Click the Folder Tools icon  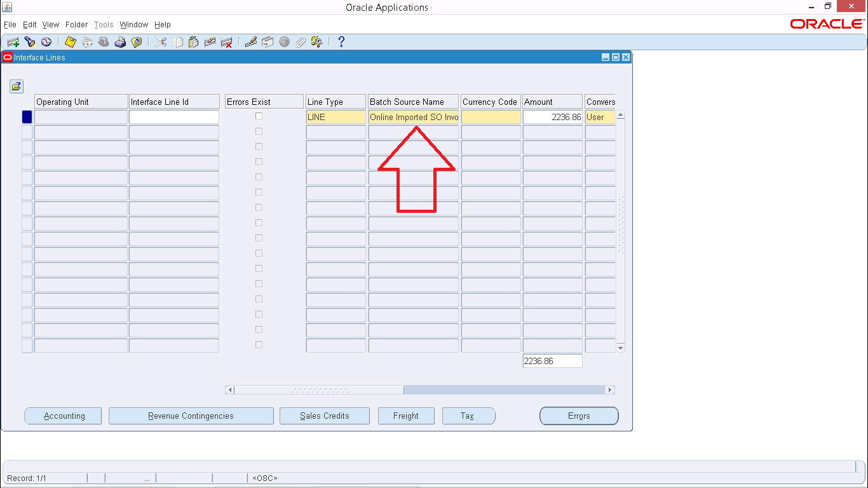click(317, 42)
